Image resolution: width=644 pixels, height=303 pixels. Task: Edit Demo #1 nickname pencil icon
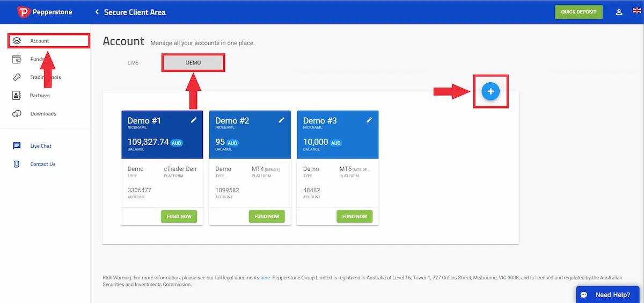click(x=194, y=120)
